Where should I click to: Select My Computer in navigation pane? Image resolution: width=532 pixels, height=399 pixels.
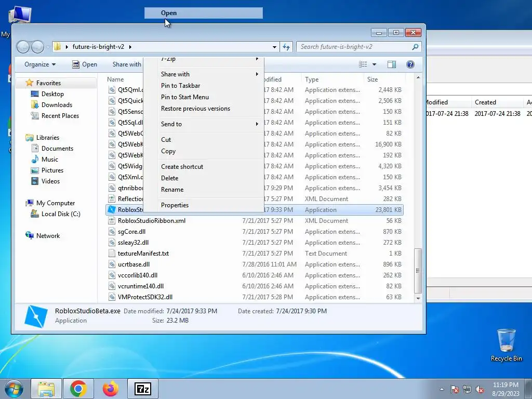tap(55, 203)
